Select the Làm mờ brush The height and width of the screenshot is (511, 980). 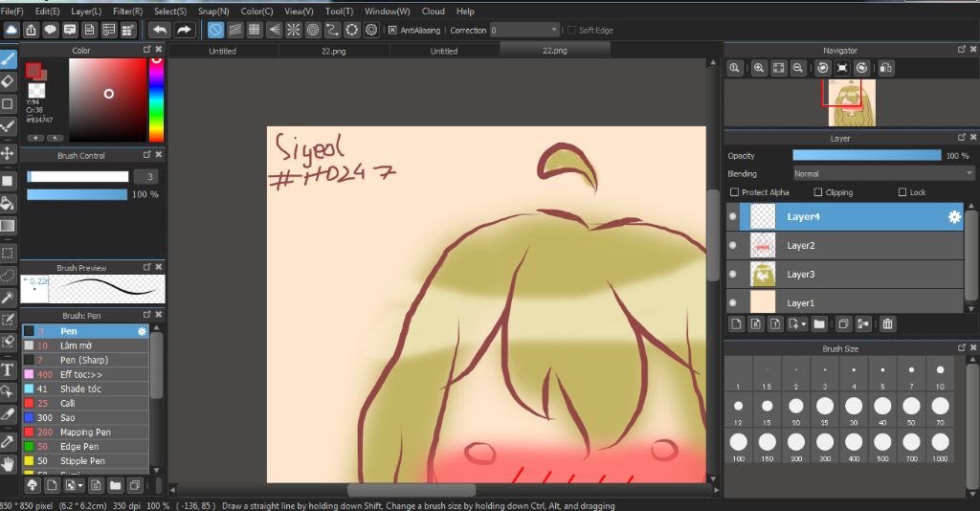[x=85, y=345]
